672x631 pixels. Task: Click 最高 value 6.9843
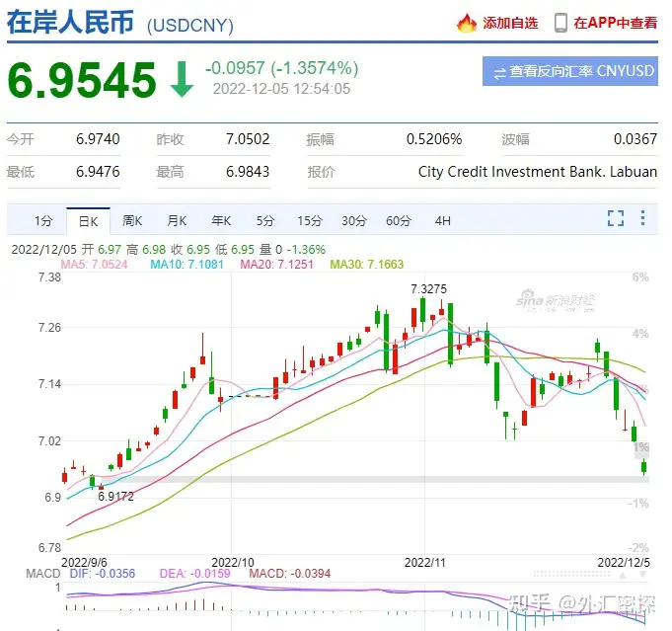[248, 172]
